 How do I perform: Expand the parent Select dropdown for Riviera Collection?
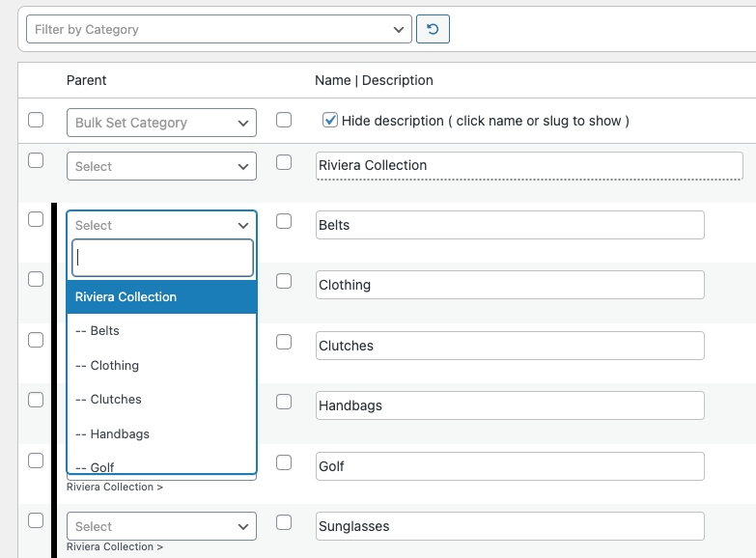click(161, 166)
